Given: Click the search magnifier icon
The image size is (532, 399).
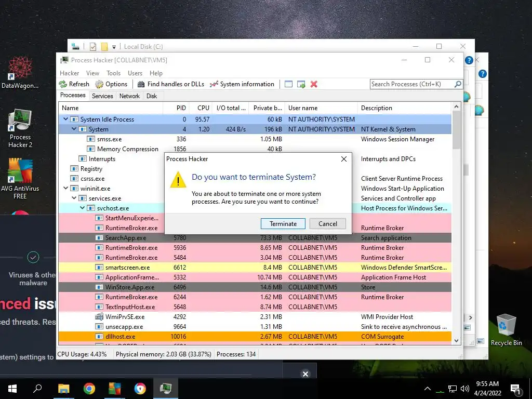Looking at the screenshot, I should pos(458,84).
